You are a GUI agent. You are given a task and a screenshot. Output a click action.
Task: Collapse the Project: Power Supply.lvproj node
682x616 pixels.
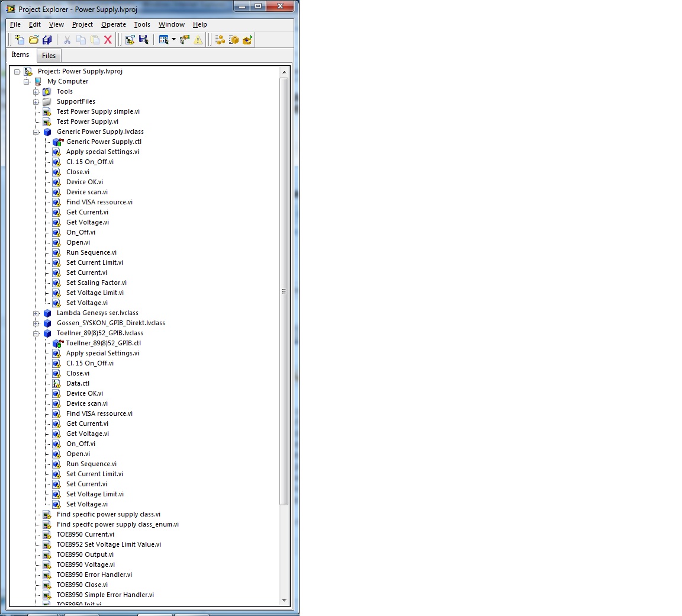17,72
